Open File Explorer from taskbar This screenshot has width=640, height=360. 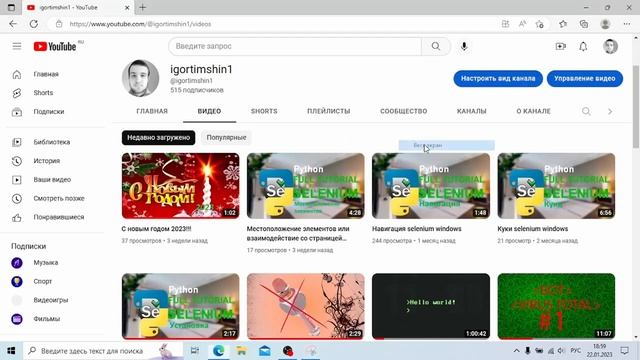242,351
